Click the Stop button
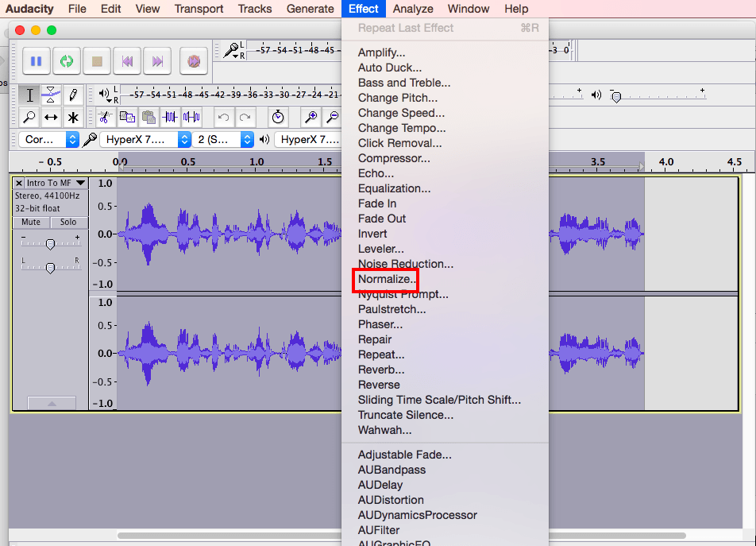Image resolution: width=756 pixels, height=546 pixels. [97, 61]
